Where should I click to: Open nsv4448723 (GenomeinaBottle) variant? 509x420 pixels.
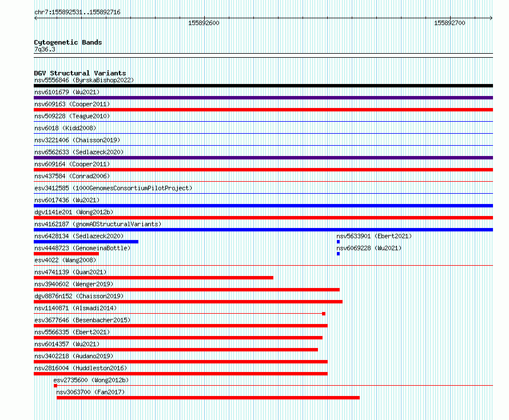pyautogui.click(x=82, y=248)
